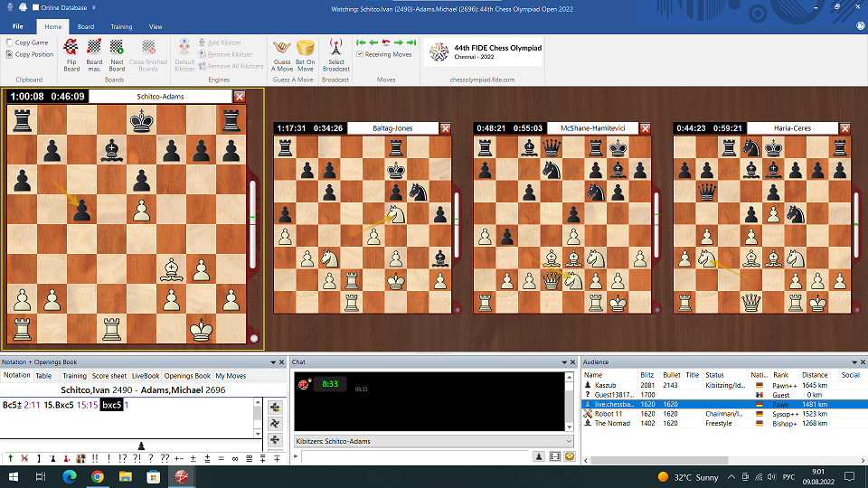Open the Openings Book tab
Screen dimensions: 868x488
click(x=187, y=376)
